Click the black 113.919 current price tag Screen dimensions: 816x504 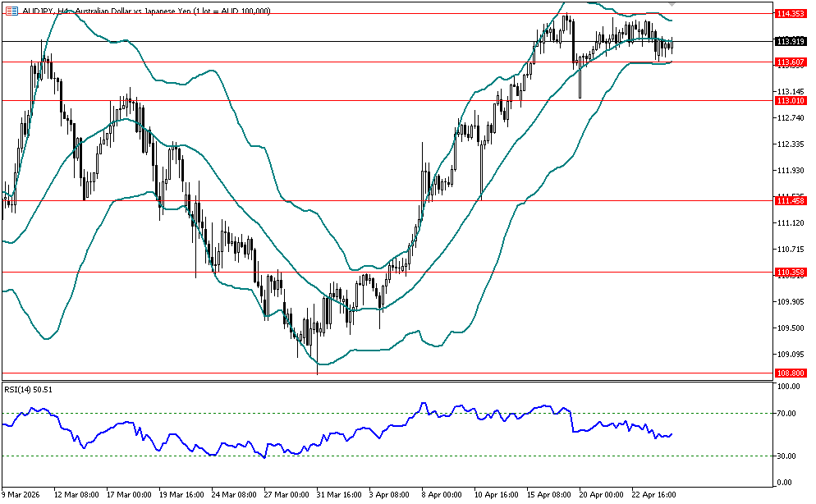(x=789, y=41)
